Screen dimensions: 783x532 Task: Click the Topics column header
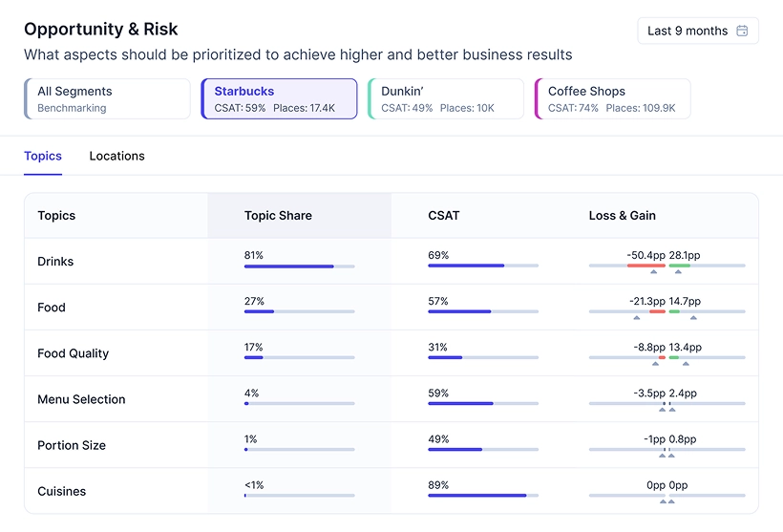coord(56,216)
